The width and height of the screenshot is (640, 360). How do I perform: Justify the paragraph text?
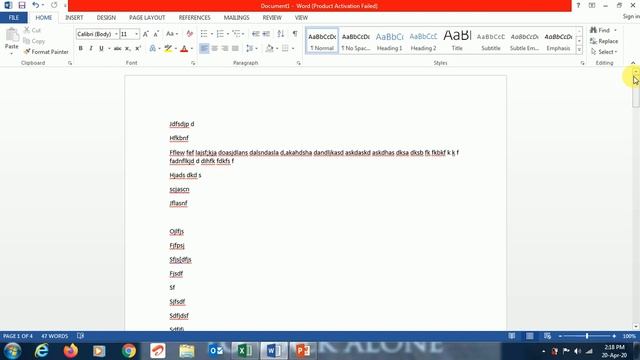click(235, 49)
